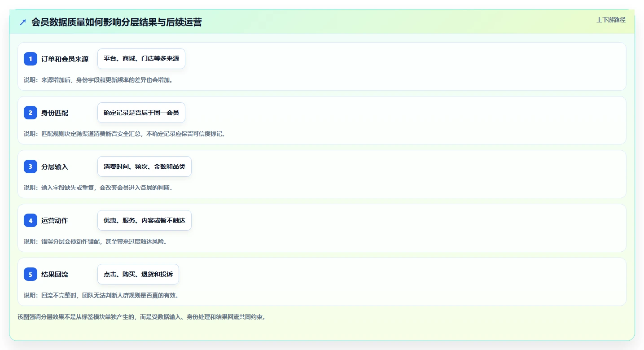Screen dimensions: 644x350
Task: Click the 点击、购买、退货和投诉 chip
Action: tap(138, 274)
